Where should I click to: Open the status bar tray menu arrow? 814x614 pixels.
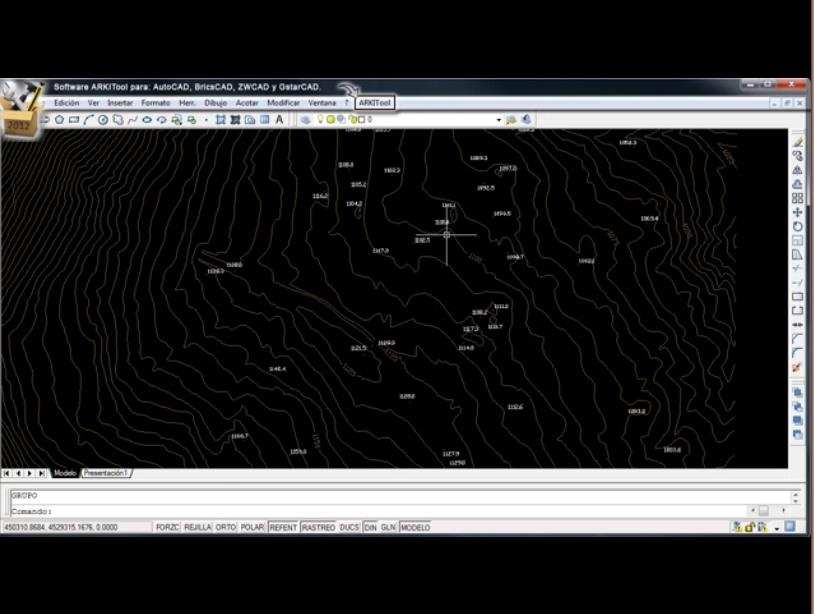pos(777,528)
